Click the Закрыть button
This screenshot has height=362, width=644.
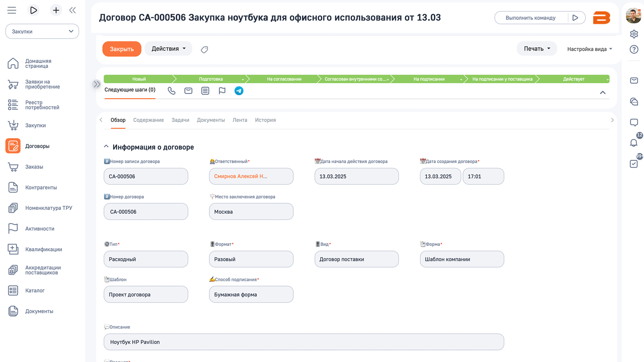122,49
